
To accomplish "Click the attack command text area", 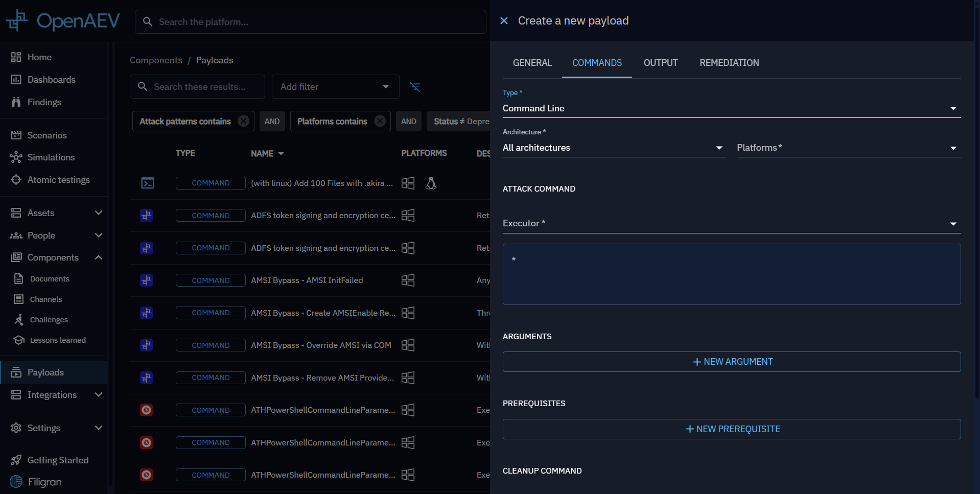I will 731,274.
